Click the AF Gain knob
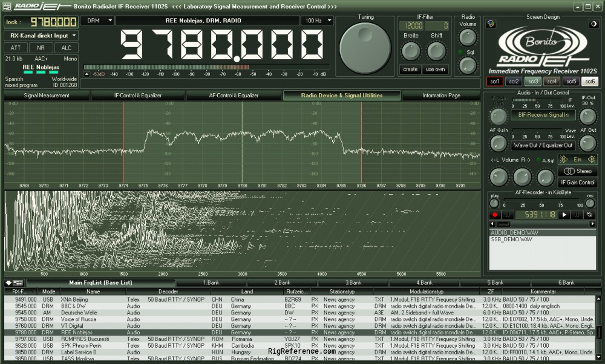 [x=498, y=143]
